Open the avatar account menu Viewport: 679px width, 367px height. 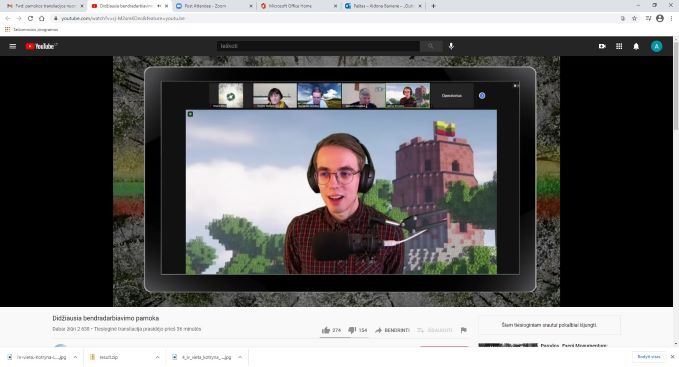pyautogui.click(x=656, y=46)
